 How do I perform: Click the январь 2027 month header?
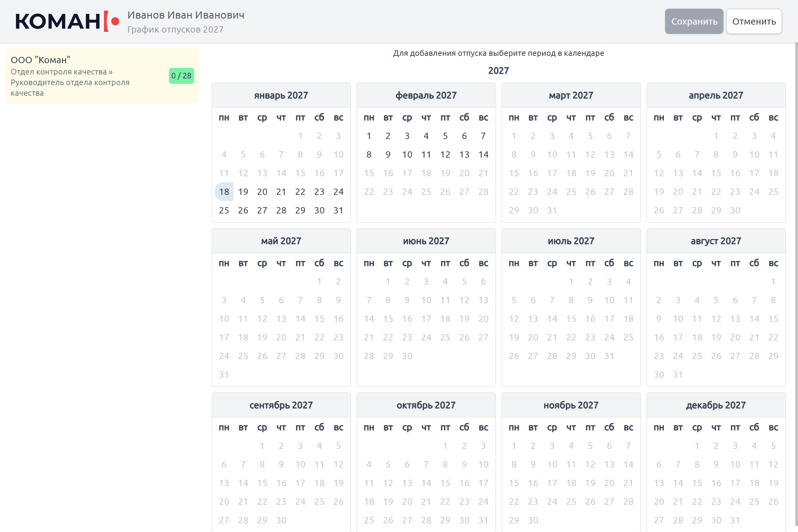coord(281,95)
